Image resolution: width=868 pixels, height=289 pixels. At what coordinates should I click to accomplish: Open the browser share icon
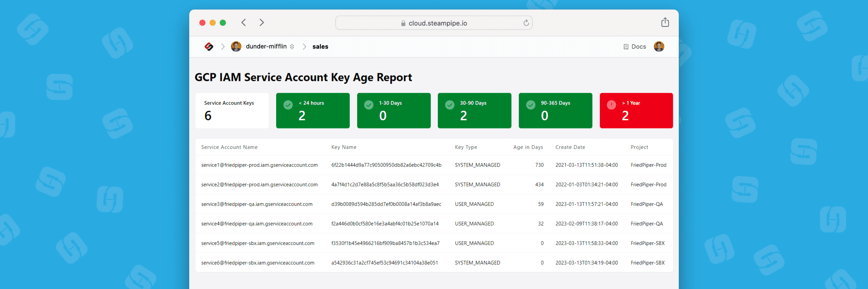[665, 22]
